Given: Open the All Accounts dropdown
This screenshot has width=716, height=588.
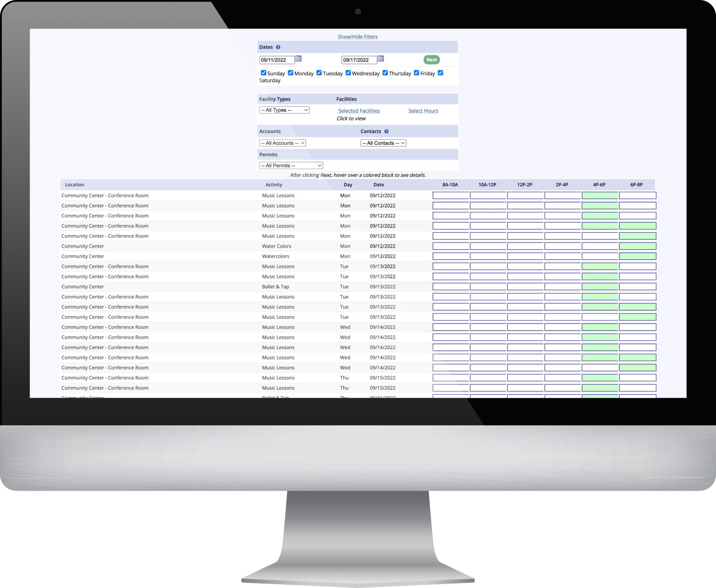Looking at the screenshot, I should pyautogui.click(x=282, y=143).
